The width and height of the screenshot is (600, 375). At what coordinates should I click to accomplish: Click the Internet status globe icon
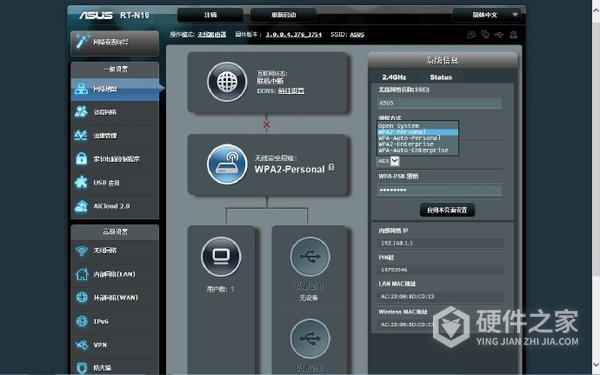pos(227,82)
